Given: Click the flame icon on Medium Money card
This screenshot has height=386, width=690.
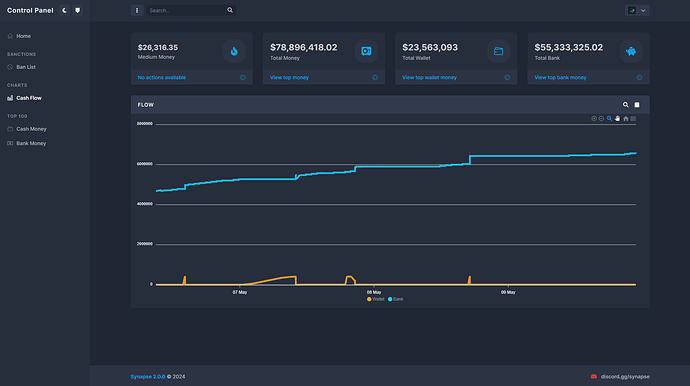Looking at the screenshot, I should click(x=234, y=51).
